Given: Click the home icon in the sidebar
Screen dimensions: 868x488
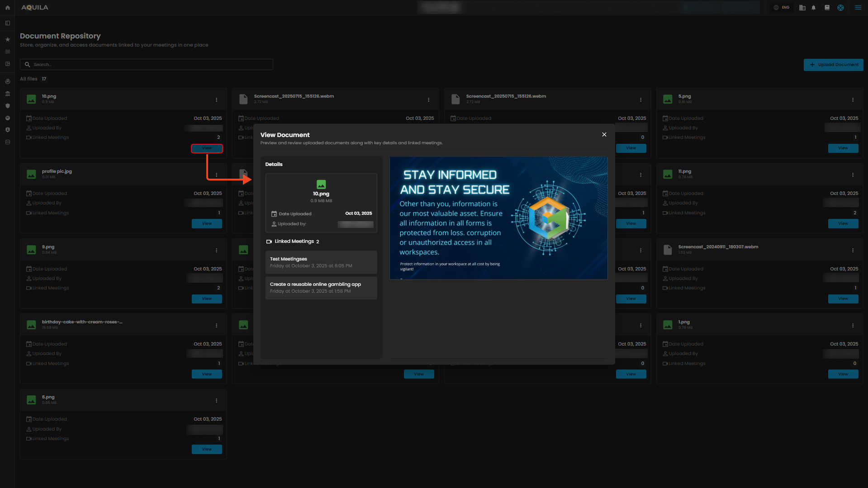Looking at the screenshot, I should [x=7, y=8].
